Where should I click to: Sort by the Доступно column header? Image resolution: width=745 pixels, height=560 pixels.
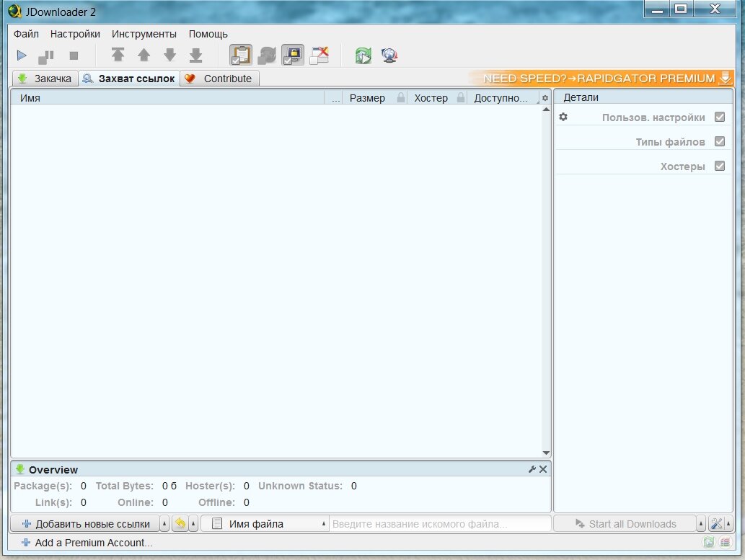pyautogui.click(x=501, y=98)
